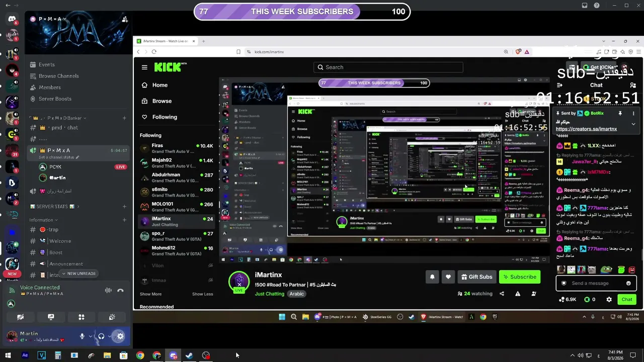Click heart follow button for iMartinx

[448, 277]
